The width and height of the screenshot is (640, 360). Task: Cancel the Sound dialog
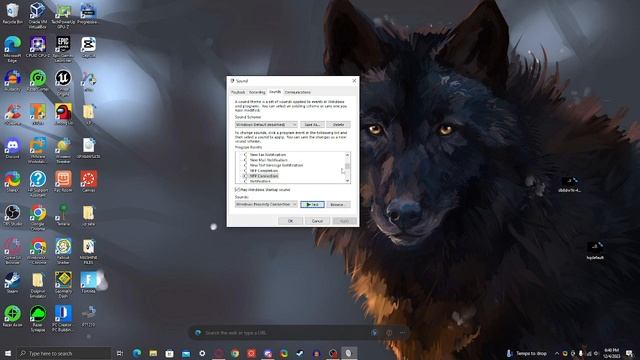(x=317, y=221)
